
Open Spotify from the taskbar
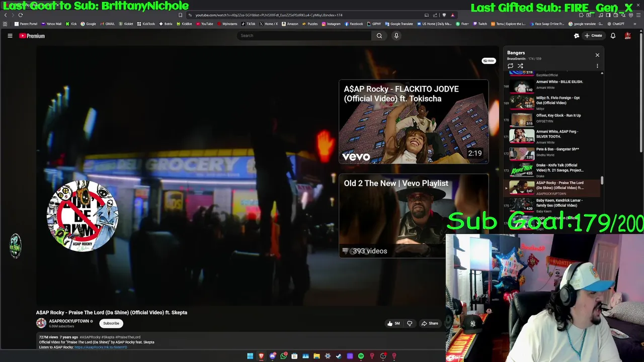tap(361, 356)
